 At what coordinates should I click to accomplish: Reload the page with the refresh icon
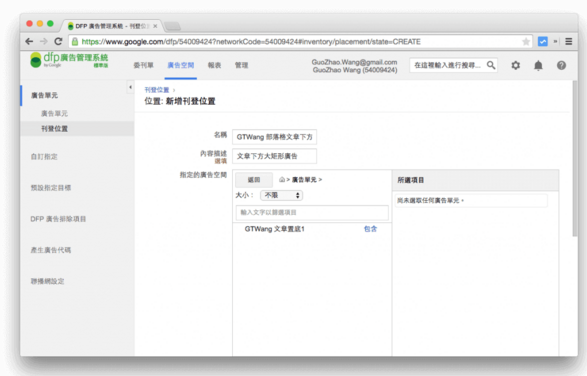tap(58, 42)
